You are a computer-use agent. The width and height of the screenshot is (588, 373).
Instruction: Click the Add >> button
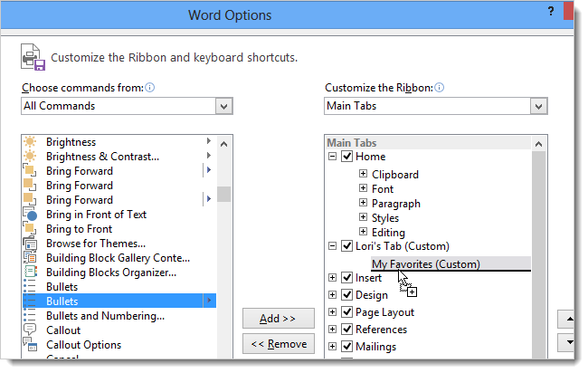(279, 318)
